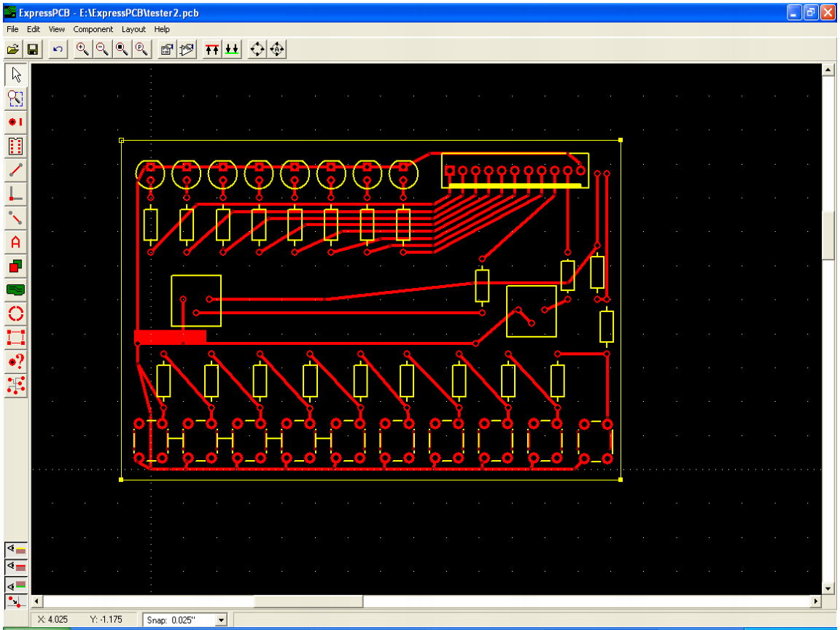Select the disconnect trace tool
Screen dimensions: 840x630
pos(16,218)
